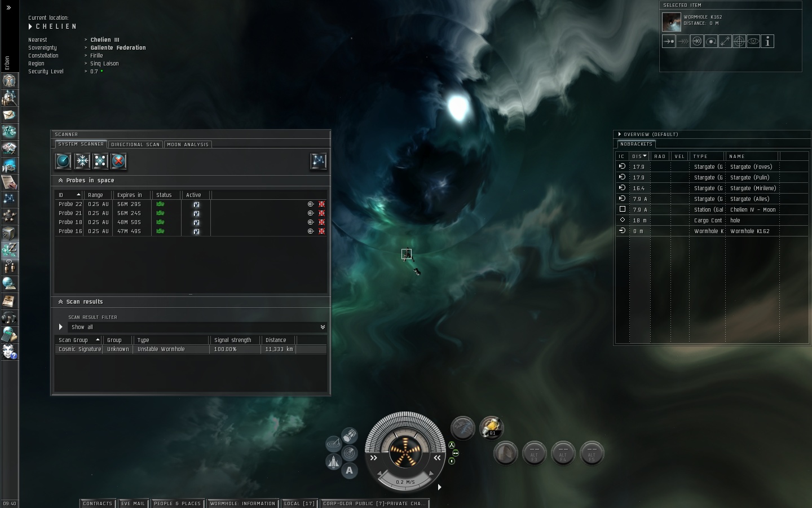Switch to the Moon Analysis tab
This screenshot has width=812, height=508.
tap(188, 144)
